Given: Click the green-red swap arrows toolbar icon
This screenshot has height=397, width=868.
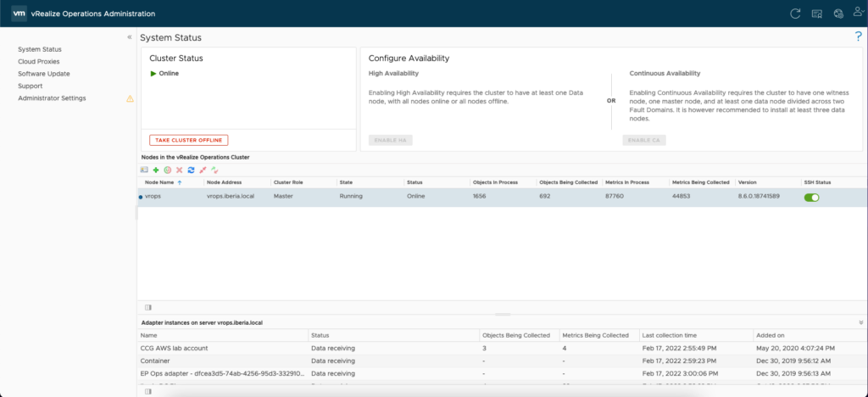Looking at the screenshot, I should coord(214,170).
